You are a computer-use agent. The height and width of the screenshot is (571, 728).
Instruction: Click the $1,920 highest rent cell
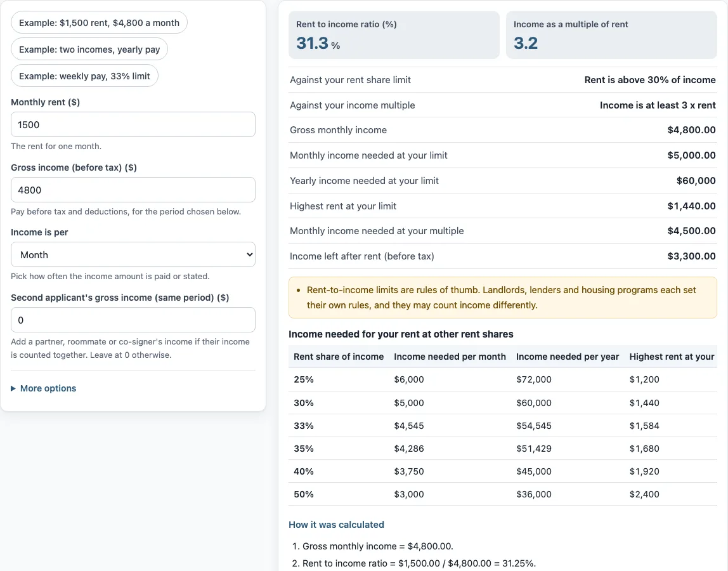pos(644,471)
